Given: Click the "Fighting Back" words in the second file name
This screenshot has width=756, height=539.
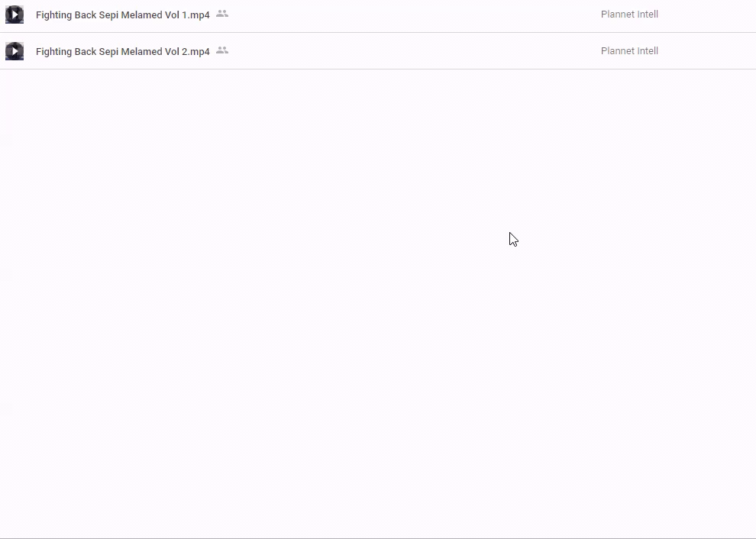Looking at the screenshot, I should [x=66, y=52].
